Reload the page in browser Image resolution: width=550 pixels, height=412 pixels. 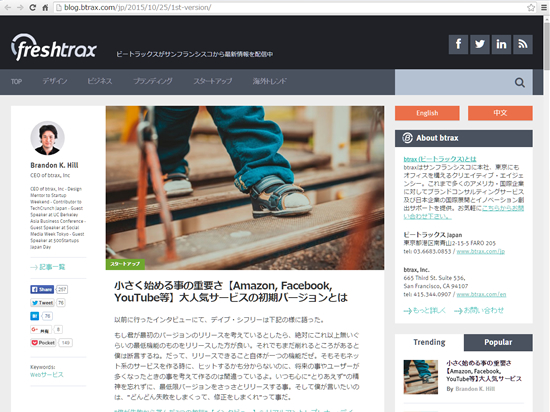(x=32, y=7)
